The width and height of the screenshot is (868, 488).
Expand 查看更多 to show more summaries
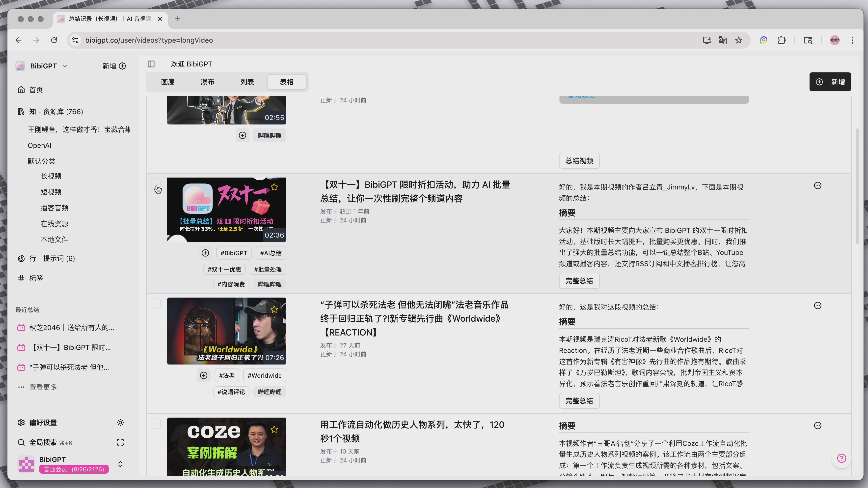pos(43,387)
